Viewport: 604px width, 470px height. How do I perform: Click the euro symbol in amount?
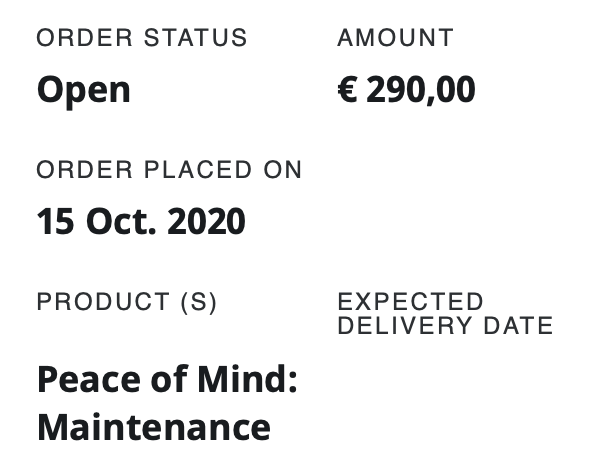(x=348, y=90)
